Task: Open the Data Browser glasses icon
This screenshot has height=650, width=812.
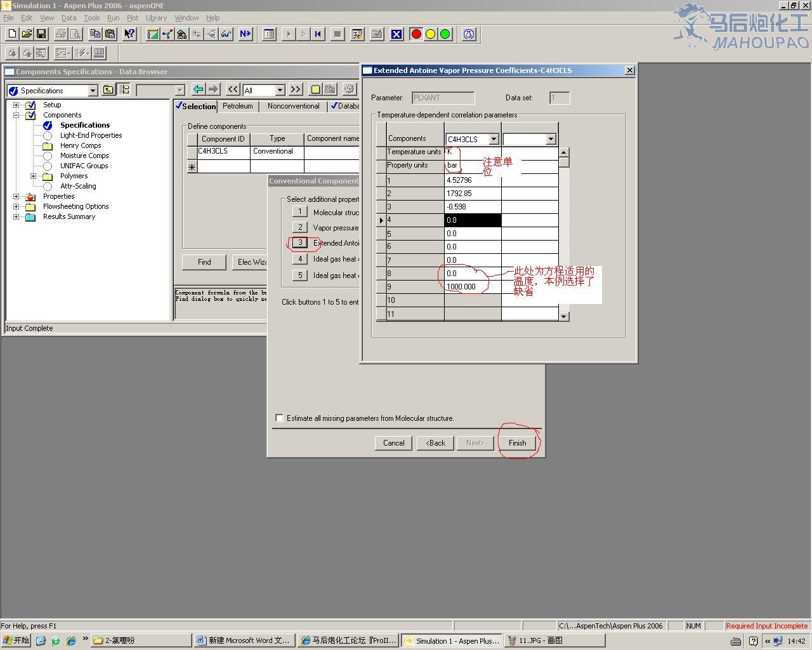Action: (x=226, y=34)
